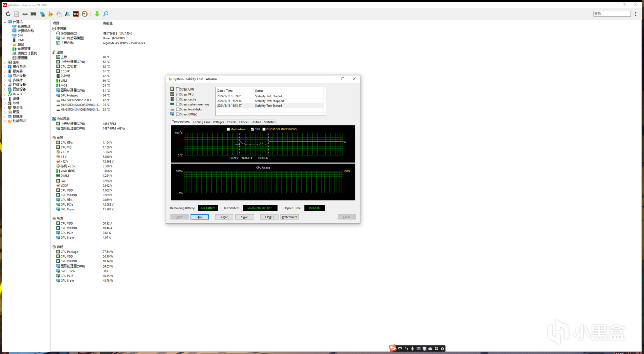Image resolution: width=644 pixels, height=354 pixels.
Task: Expand the 操作系统 tree node
Action: [5, 67]
